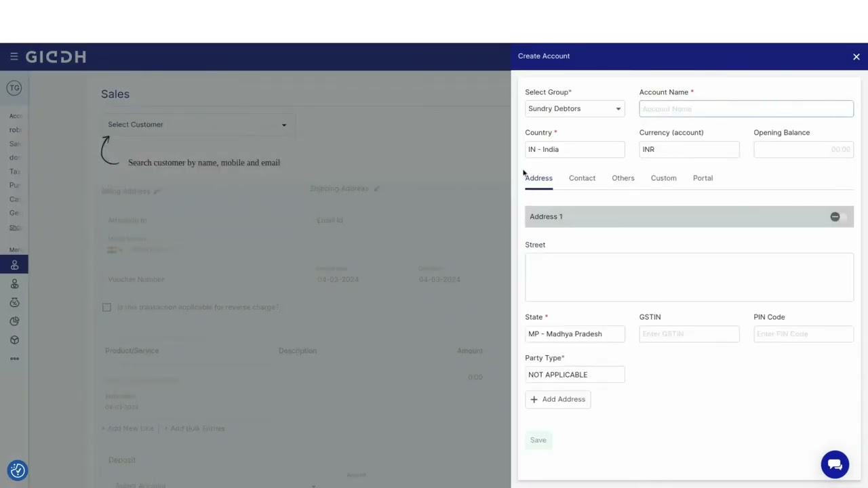Click the Add Bulk Entries link
The height and width of the screenshot is (488, 868).
click(194, 428)
